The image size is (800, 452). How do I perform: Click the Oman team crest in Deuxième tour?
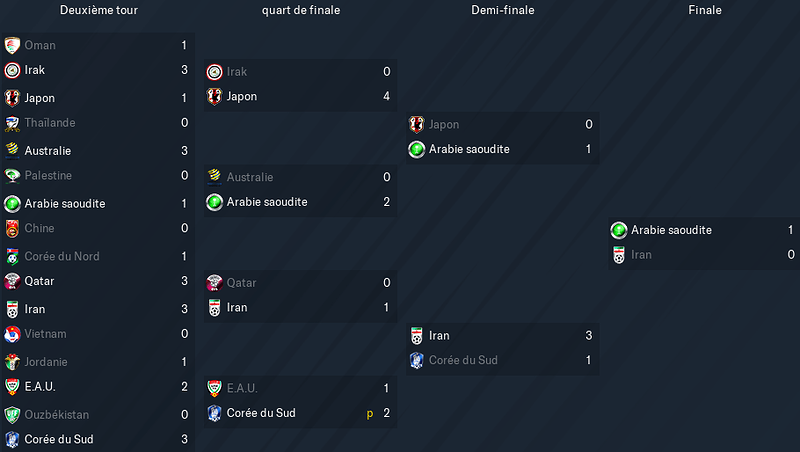[12, 45]
